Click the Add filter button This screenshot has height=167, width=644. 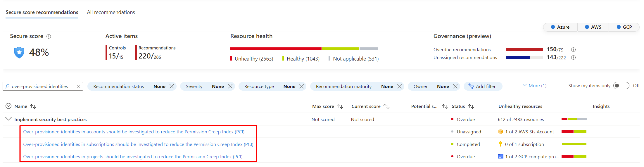[483, 86]
